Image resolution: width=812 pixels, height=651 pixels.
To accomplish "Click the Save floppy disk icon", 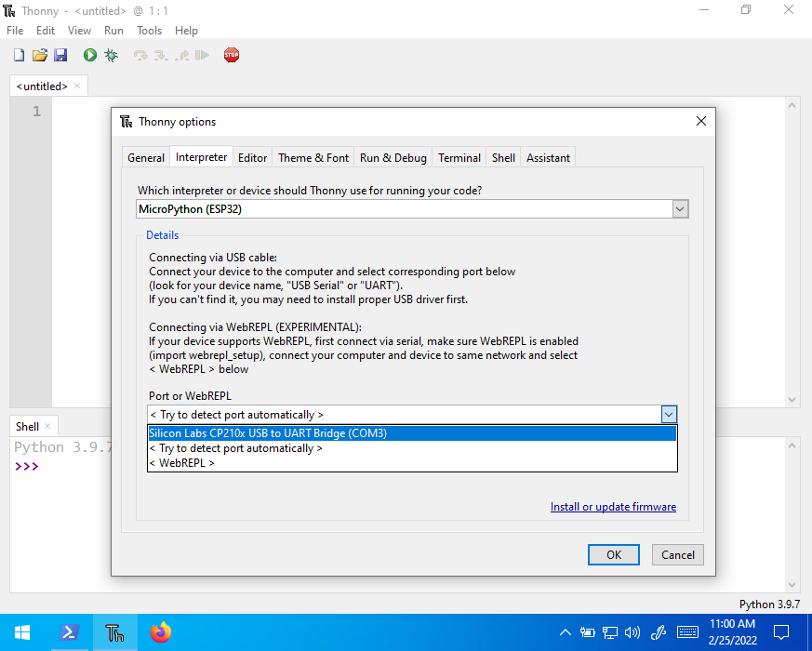I will click(x=60, y=55).
